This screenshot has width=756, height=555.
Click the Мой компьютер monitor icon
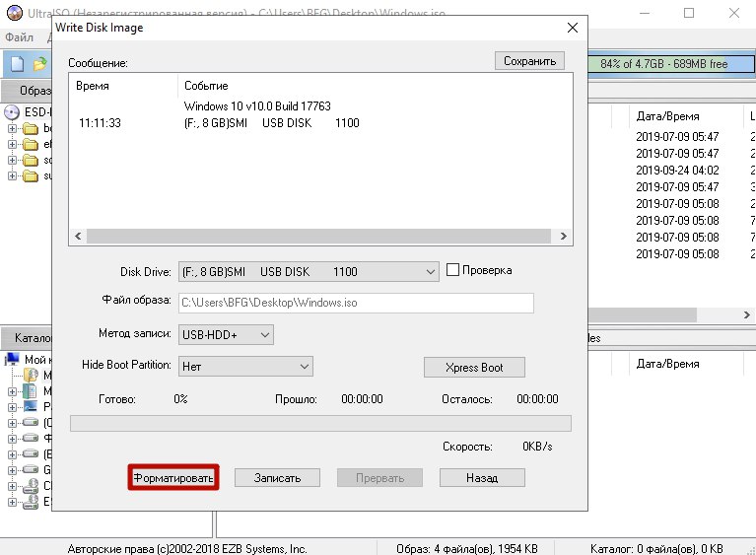coord(12,359)
